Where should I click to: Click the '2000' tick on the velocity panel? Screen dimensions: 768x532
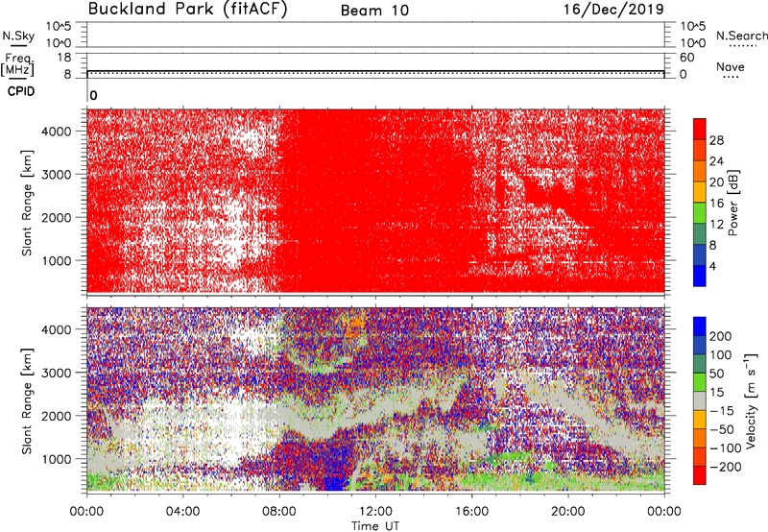pos(57,416)
